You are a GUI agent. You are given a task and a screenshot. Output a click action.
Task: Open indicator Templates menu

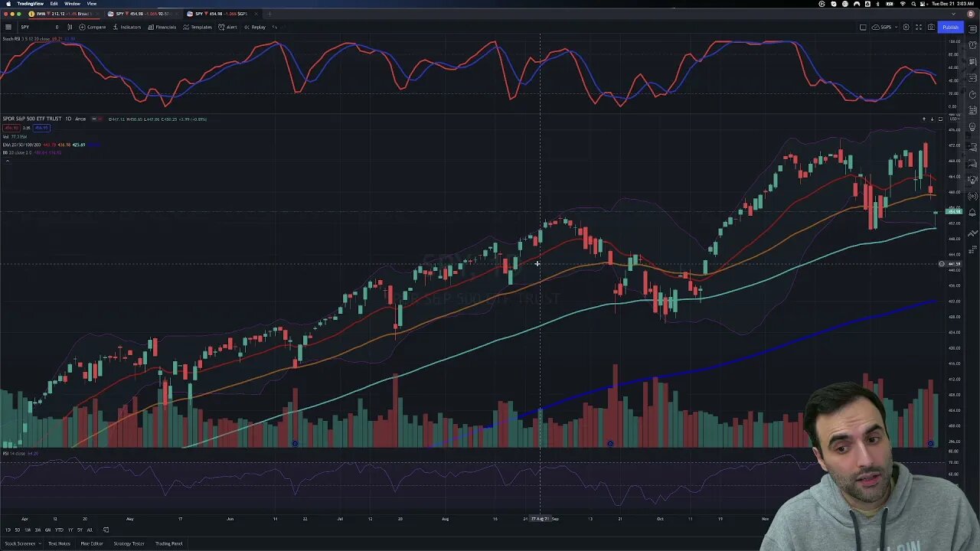(x=198, y=27)
